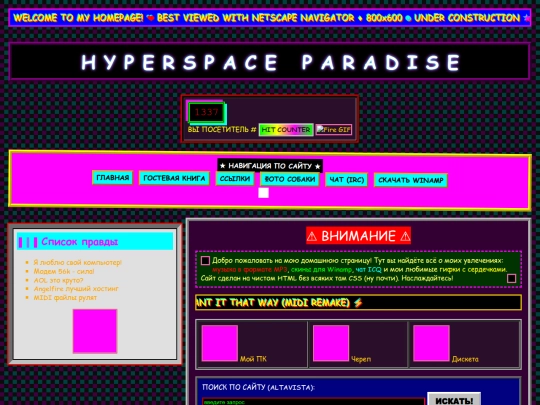Click the broken Fire GIF image

coord(334,130)
